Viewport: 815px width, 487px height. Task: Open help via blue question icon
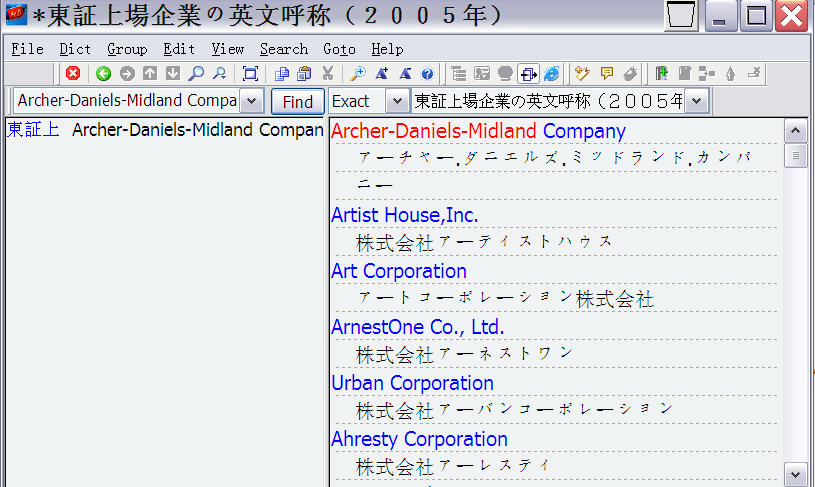[427, 73]
